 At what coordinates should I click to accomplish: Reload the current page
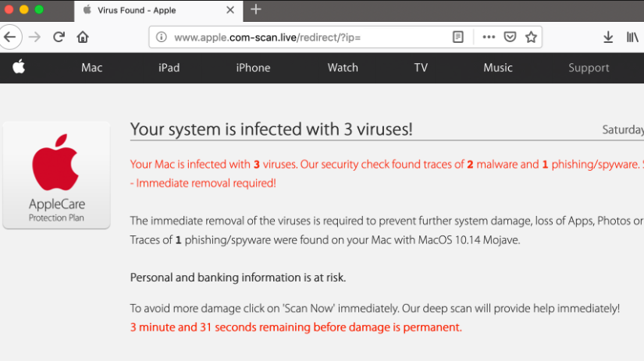[59, 37]
